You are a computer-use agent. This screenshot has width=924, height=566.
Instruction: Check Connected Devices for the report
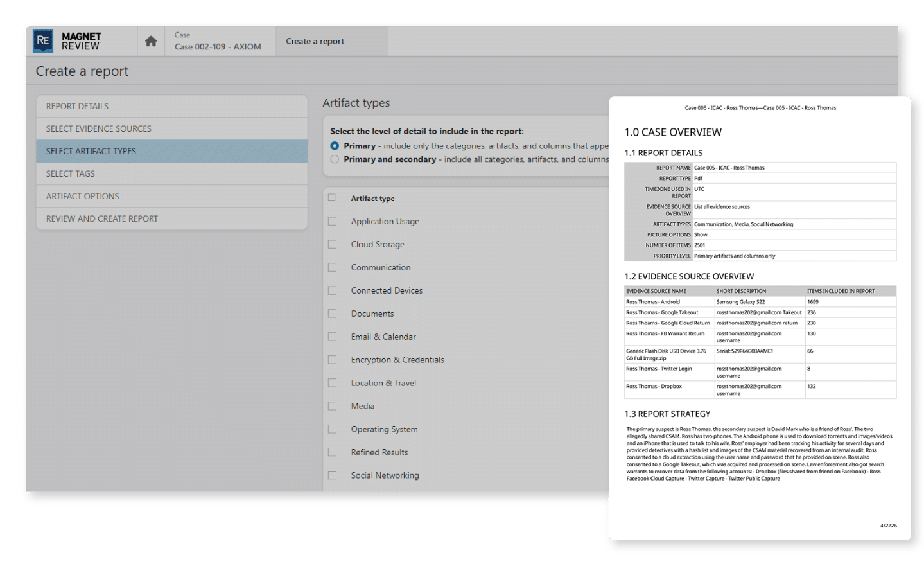332,290
